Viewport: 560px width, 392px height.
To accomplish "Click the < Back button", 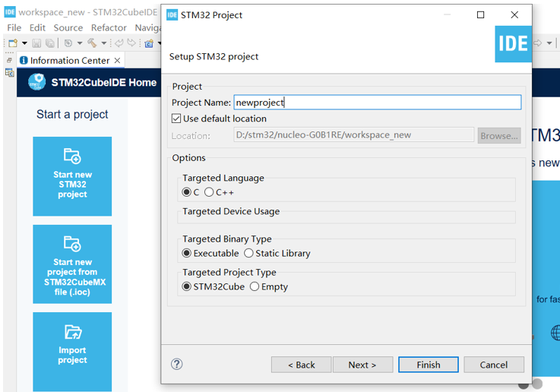I will [301, 365].
